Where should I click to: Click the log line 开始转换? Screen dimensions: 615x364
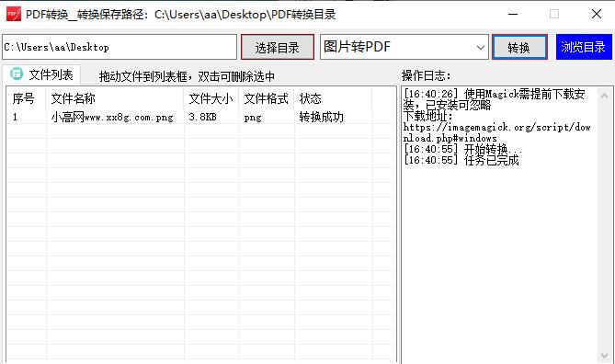click(x=462, y=149)
